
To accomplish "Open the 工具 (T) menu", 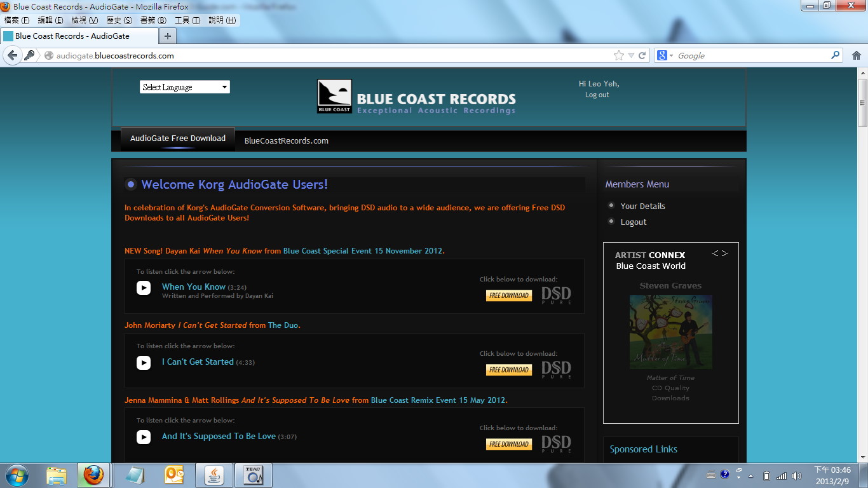I will pyautogui.click(x=187, y=20).
